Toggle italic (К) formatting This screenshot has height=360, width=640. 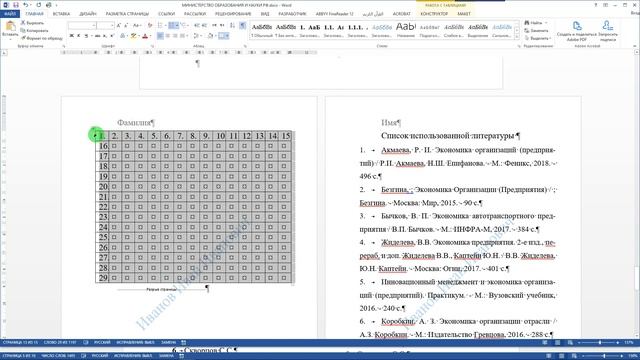(79, 36)
